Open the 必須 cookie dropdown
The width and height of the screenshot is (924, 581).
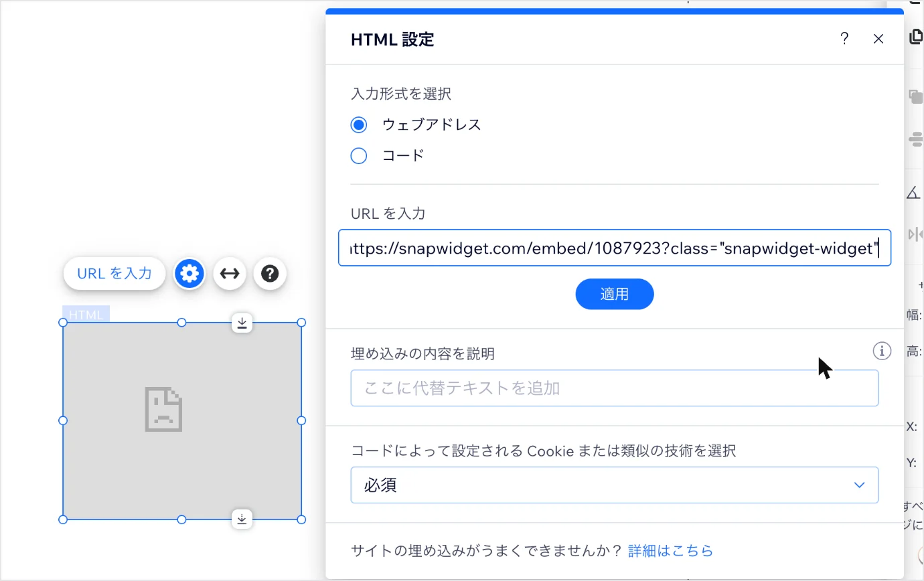point(615,485)
